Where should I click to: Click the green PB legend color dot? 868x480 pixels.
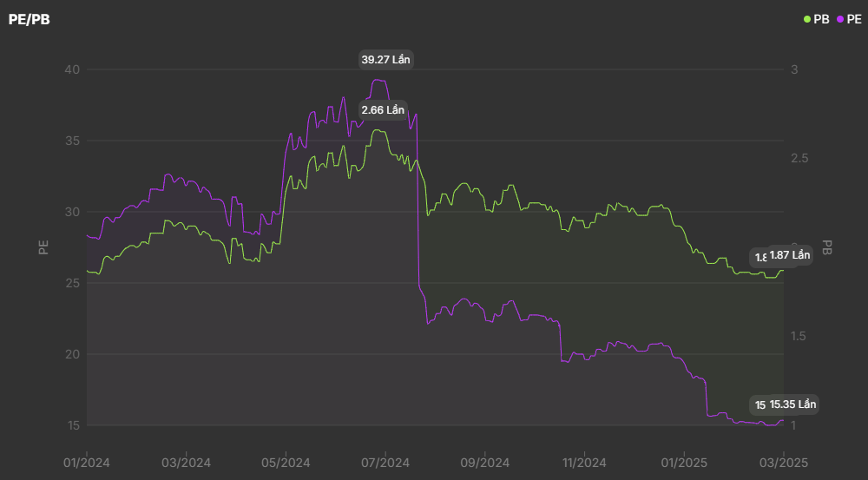(x=808, y=18)
